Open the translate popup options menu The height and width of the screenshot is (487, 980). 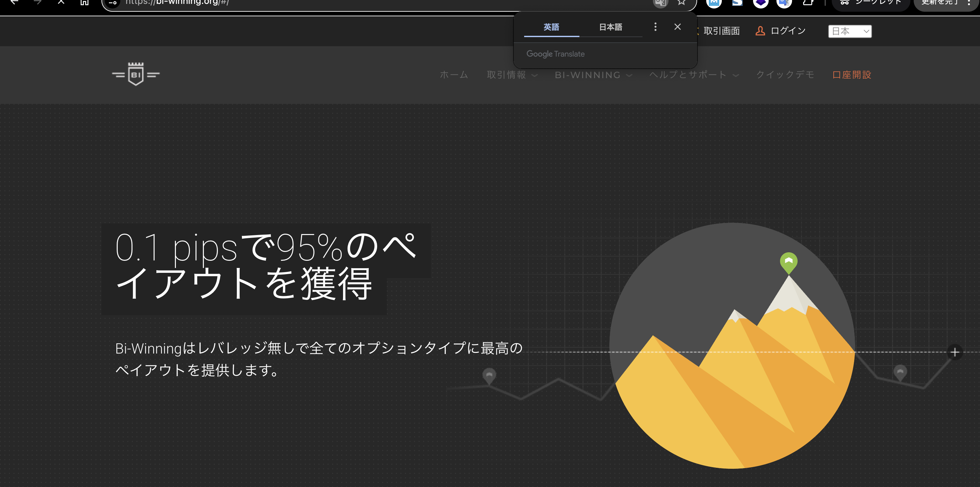(x=655, y=27)
